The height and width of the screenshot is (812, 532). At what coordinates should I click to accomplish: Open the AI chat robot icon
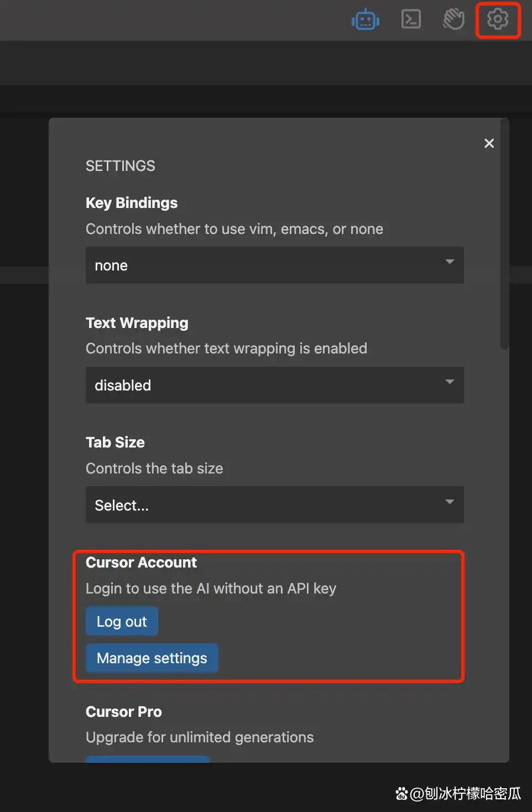pos(365,20)
